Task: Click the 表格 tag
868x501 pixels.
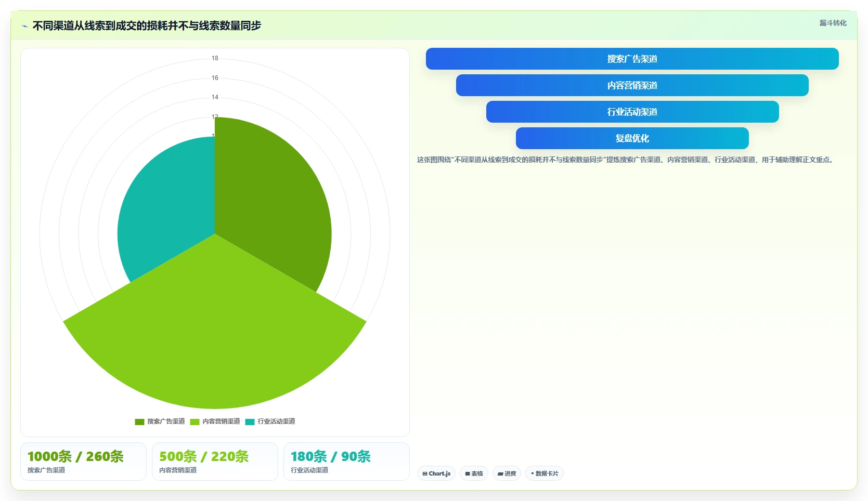Action: point(474,473)
